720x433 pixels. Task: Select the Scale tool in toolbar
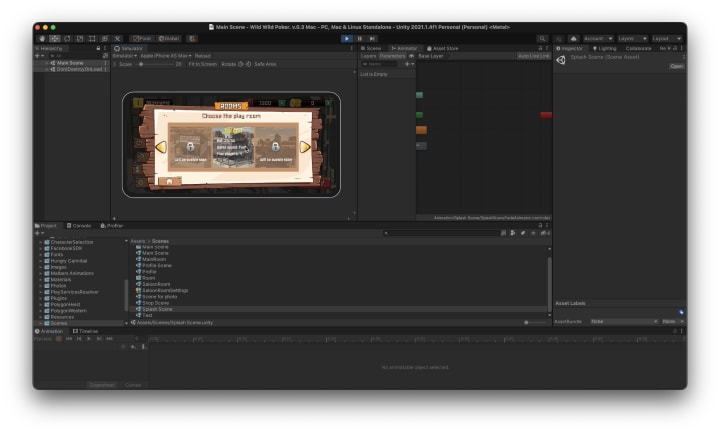[x=79, y=39]
